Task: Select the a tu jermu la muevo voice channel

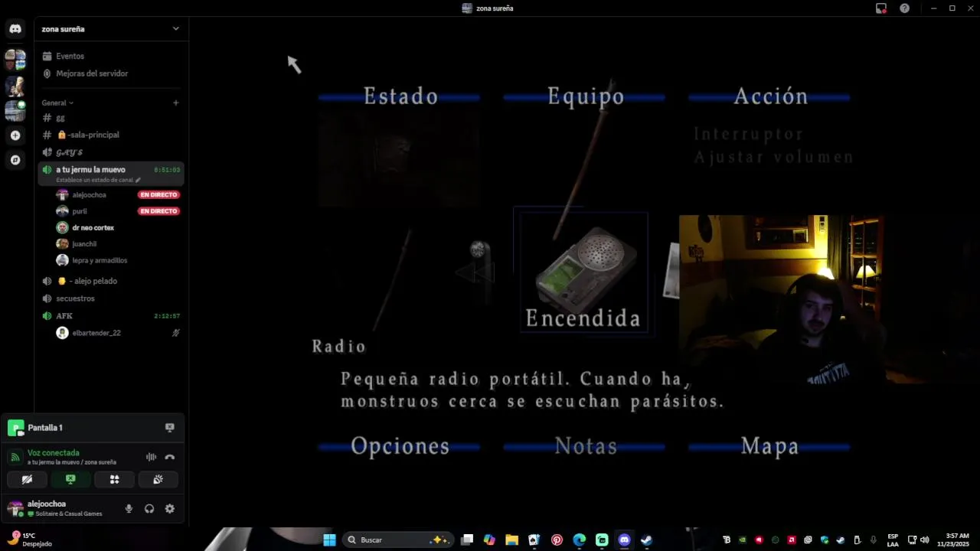Action: tap(90, 169)
